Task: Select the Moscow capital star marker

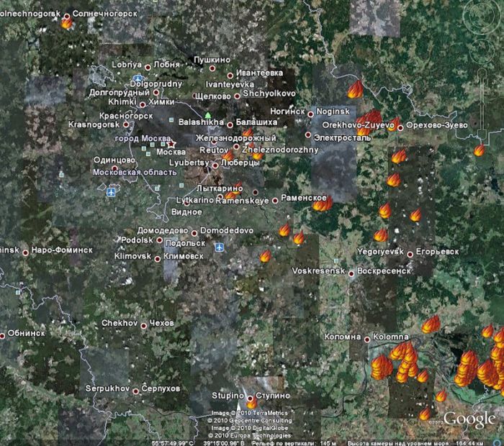Action: point(171,144)
